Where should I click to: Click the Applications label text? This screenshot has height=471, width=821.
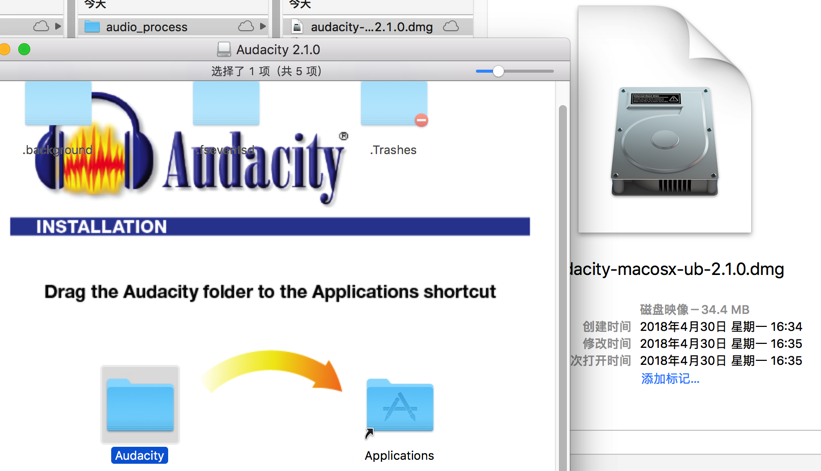pyautogui.click(x=400, y=455)
